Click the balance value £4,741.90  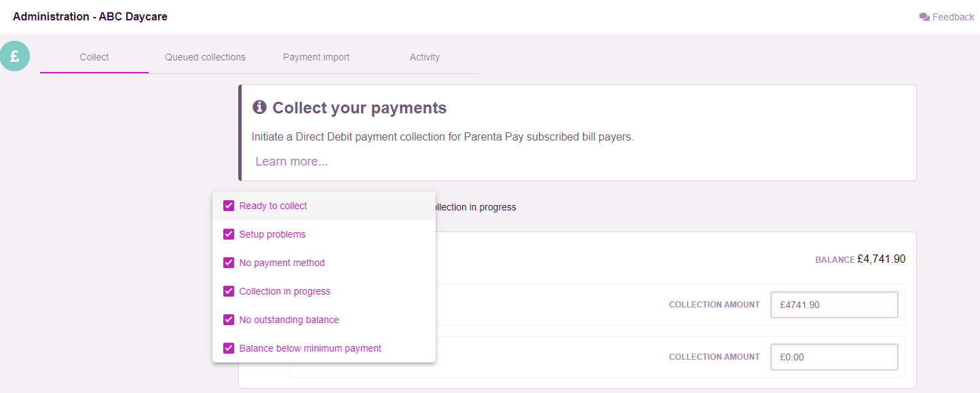click(881, 259)
